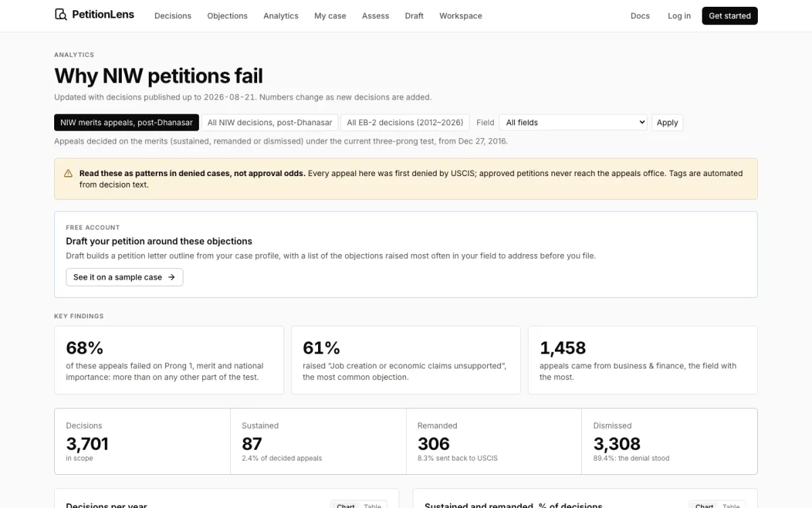
Task: Click the 1,458 business & finance figure
Action: coord(562,347)
